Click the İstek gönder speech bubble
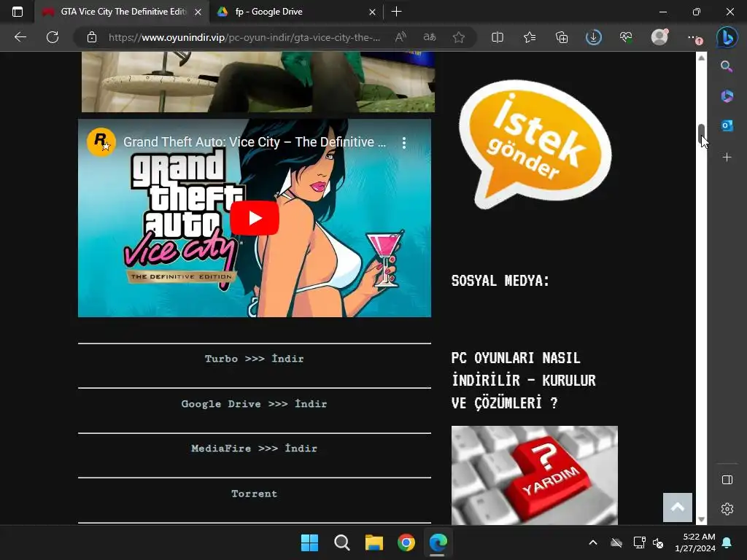747x560 pixels. tap(535, 143)
